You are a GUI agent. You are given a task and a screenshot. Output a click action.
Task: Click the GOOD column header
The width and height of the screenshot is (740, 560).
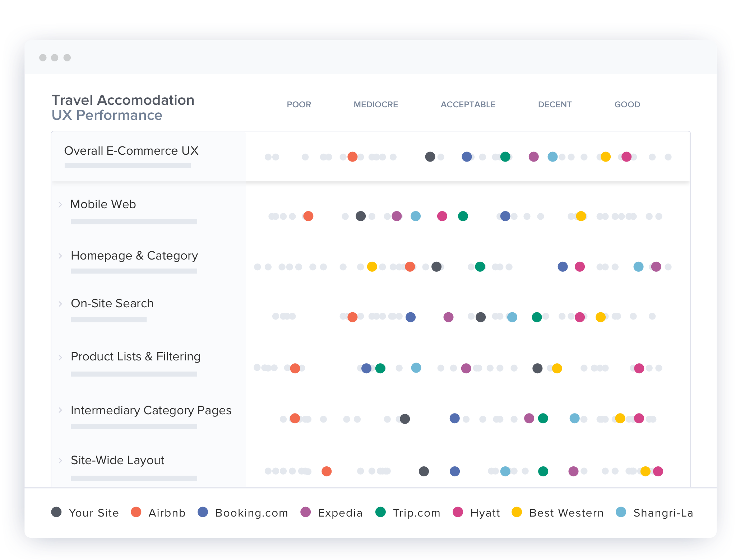pos(627,104)
